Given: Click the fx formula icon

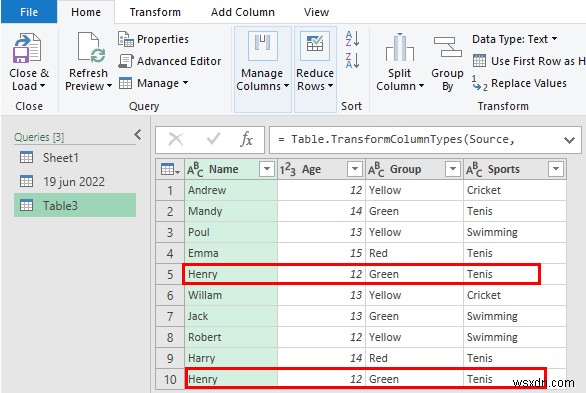Looking at the screenshot, I should [246, 139].
